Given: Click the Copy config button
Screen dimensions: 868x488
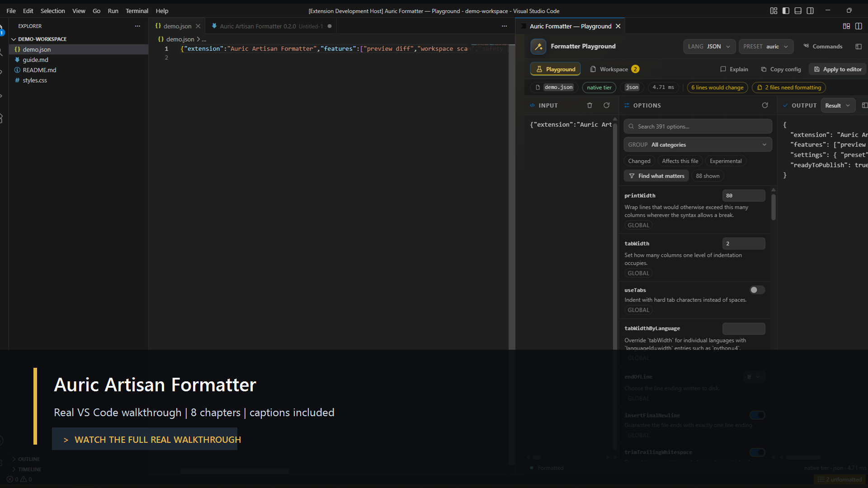Looking at the screenshot, I should point(781,69).
